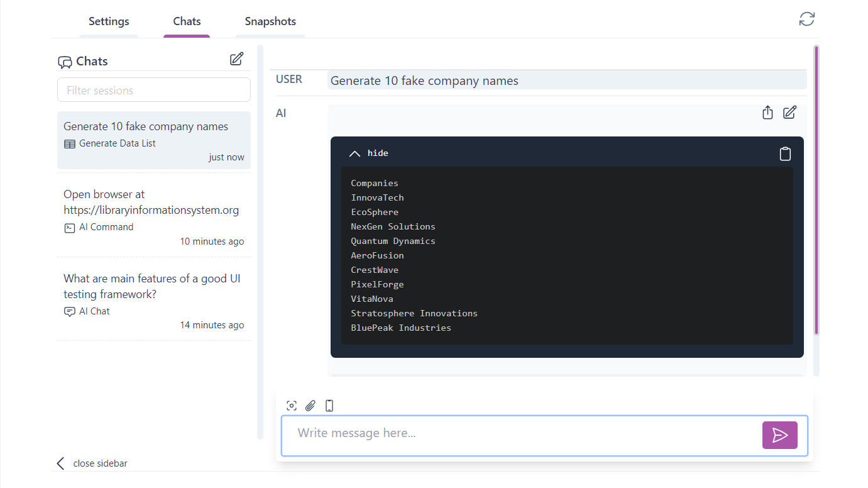Screen dimensions: 868x488
Task: Select the Chats tab
Action: click(x=187, y=21)
